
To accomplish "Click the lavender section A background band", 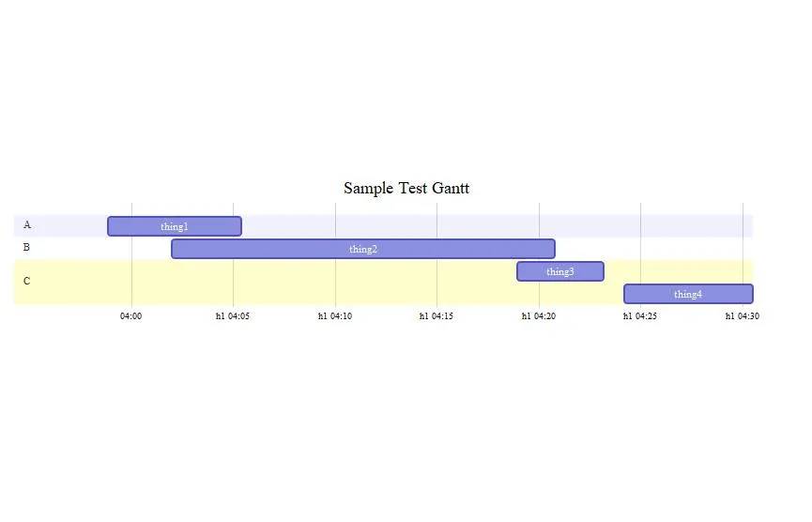I will (469, 226).
